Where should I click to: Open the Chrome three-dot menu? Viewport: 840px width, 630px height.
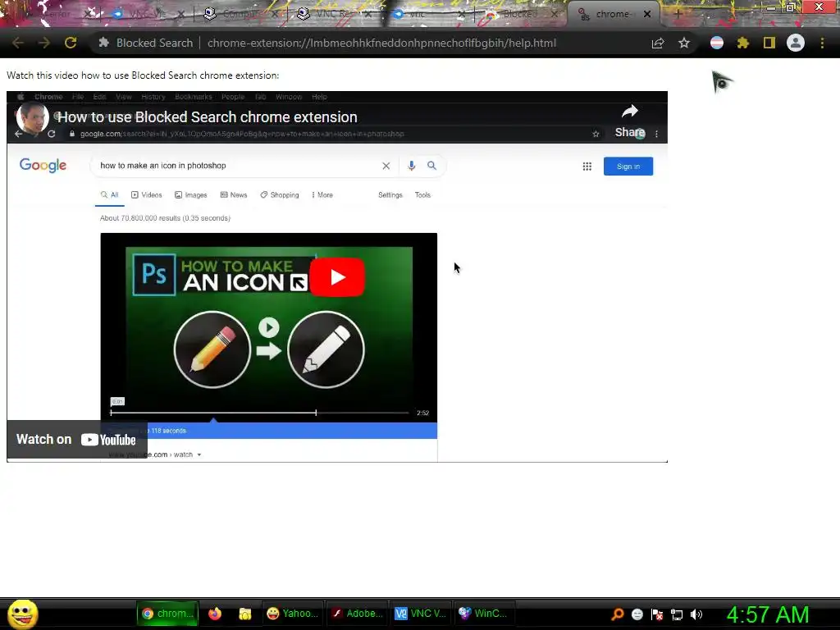(x=822, y=43)
